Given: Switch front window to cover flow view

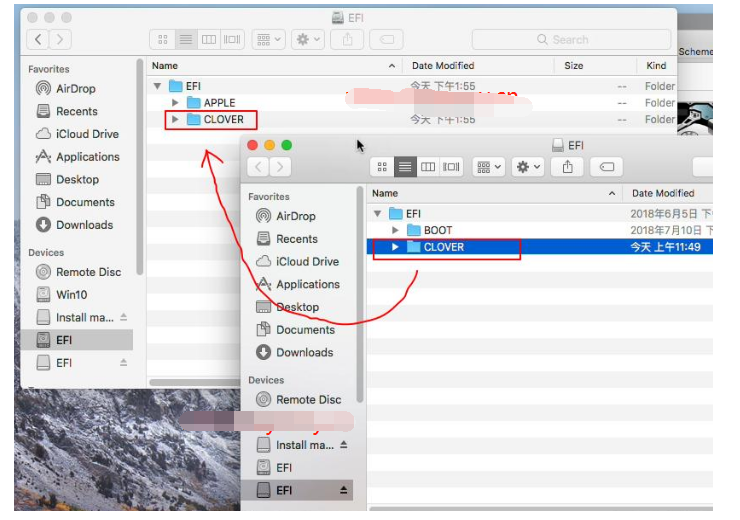Looking at the screenshot, I should 451,167.
